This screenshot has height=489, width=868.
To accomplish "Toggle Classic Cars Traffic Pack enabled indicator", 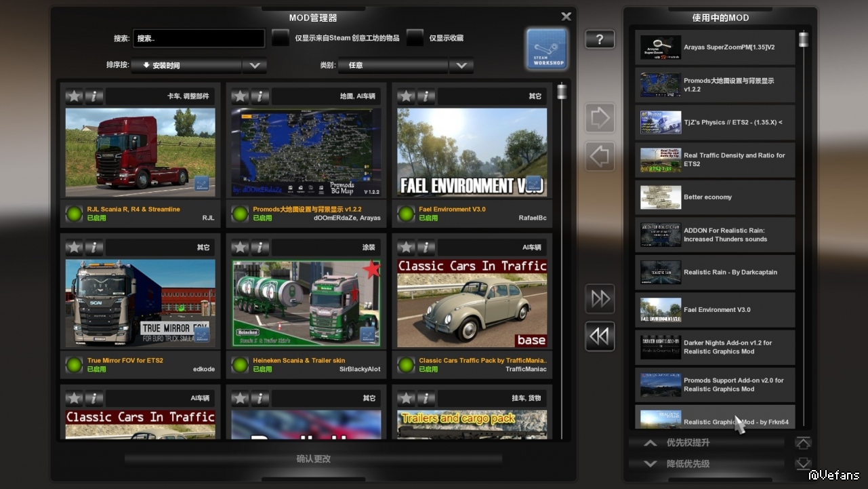I will (x=406, y=365).
